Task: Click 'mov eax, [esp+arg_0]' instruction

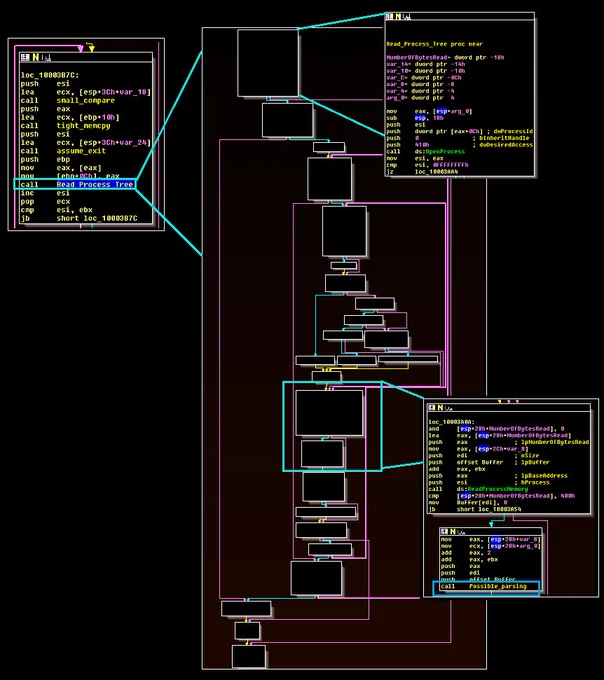Action: tap(429, 111)
